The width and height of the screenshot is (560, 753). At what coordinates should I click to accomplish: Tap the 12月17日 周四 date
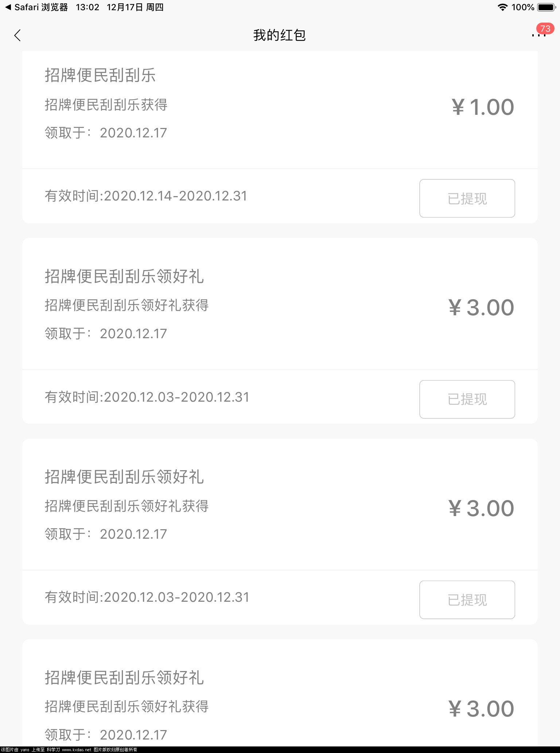coord(135,7)
